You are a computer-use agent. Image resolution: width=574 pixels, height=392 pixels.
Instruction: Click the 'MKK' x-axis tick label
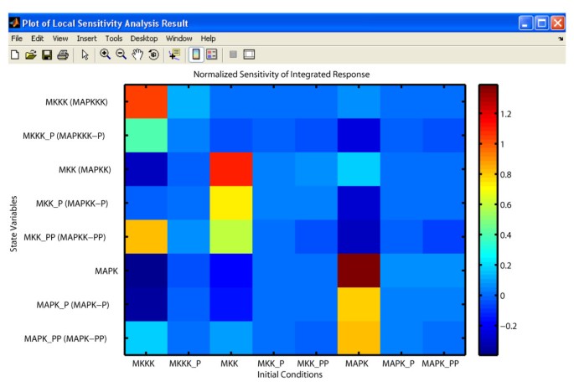[x=229, y=364]
